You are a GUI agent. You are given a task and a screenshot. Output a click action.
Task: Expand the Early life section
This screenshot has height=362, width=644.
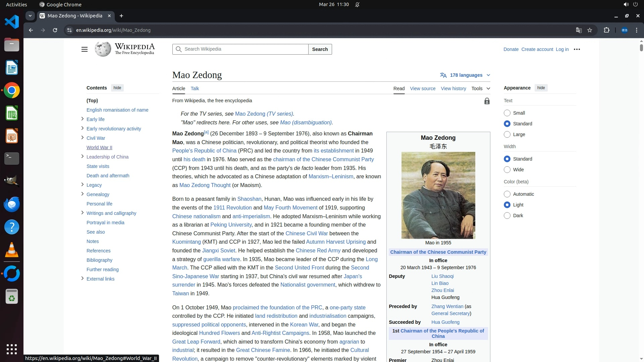82,119
